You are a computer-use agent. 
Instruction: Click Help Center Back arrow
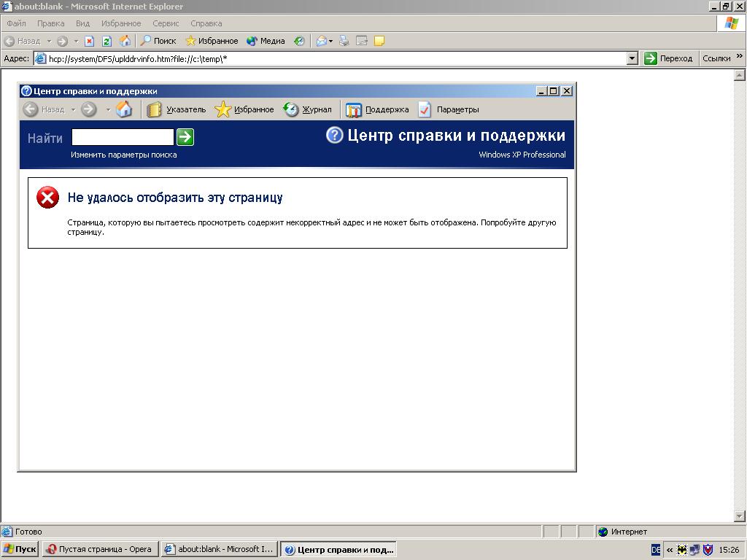tap(31, 109)
